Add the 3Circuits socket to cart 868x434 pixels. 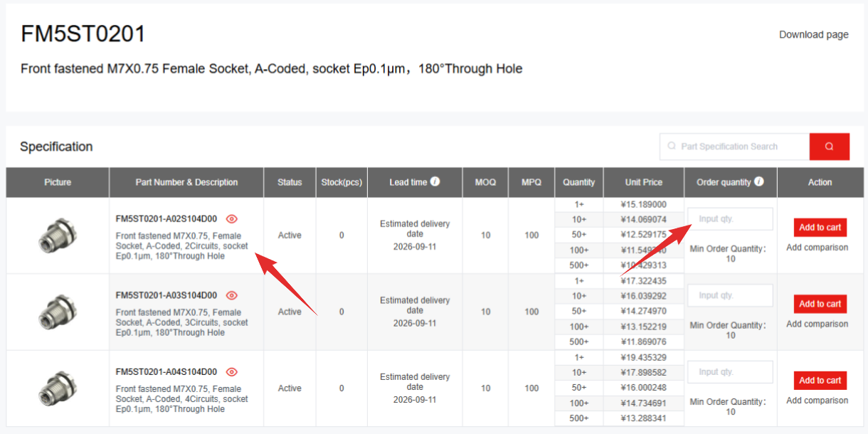coord(820,304)
